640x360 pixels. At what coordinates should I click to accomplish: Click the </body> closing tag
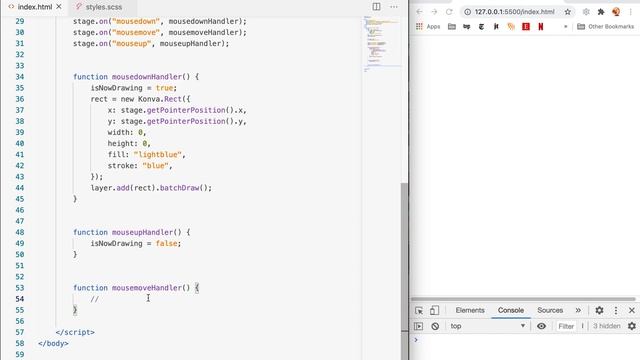tap(53, 343)
